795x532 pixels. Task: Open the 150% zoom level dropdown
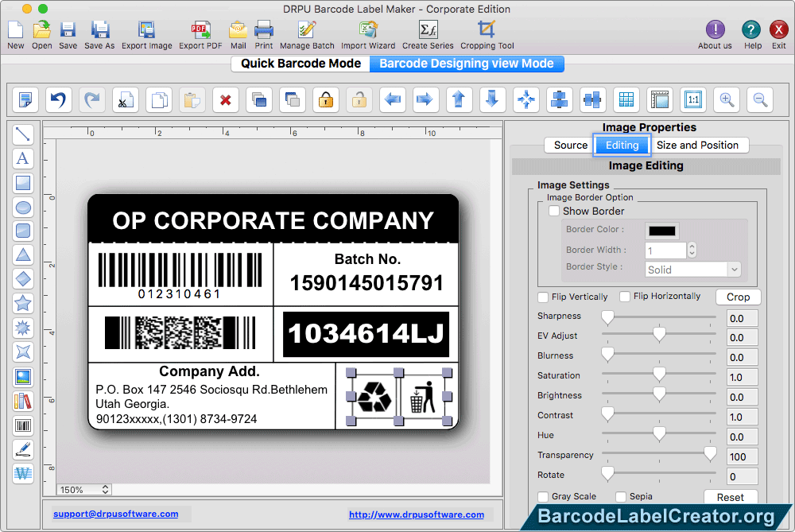point(83,489)
